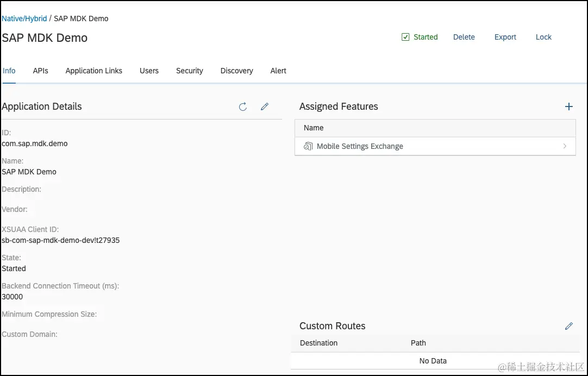Click the Application Details heading
Image resolution: width=588 pixels, height=376 pixels.
pyautogui.click(x=42, y=106)
